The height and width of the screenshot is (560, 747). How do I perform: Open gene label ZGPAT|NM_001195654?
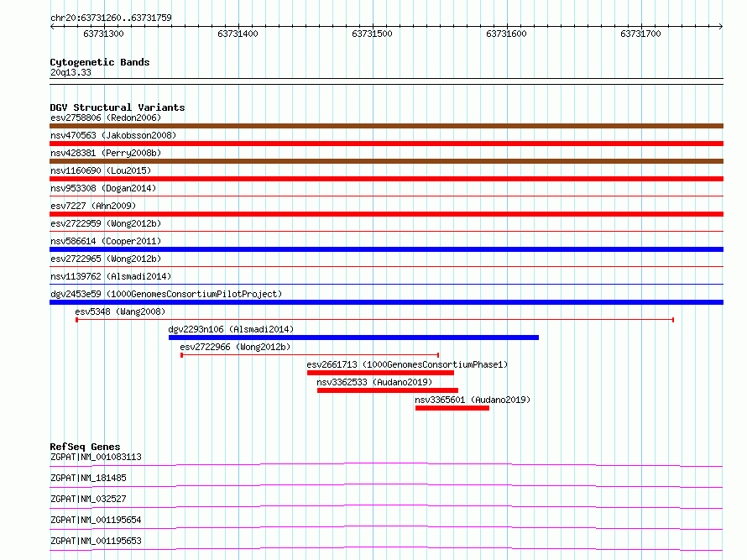coord(96,520)
